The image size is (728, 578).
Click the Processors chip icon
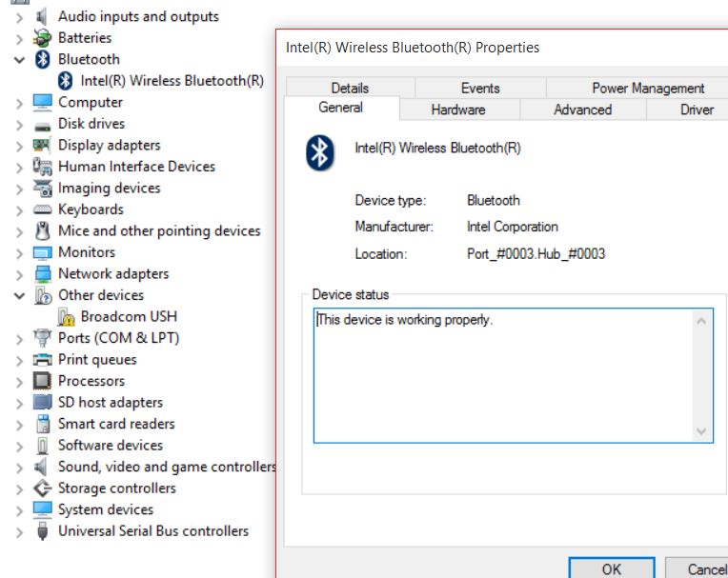[x=42, y=381]
